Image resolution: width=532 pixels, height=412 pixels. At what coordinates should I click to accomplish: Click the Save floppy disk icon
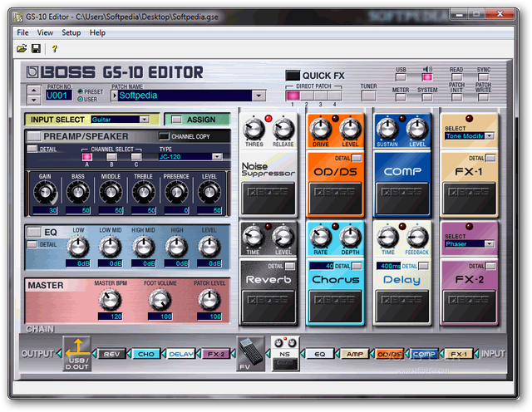(35, 49)
